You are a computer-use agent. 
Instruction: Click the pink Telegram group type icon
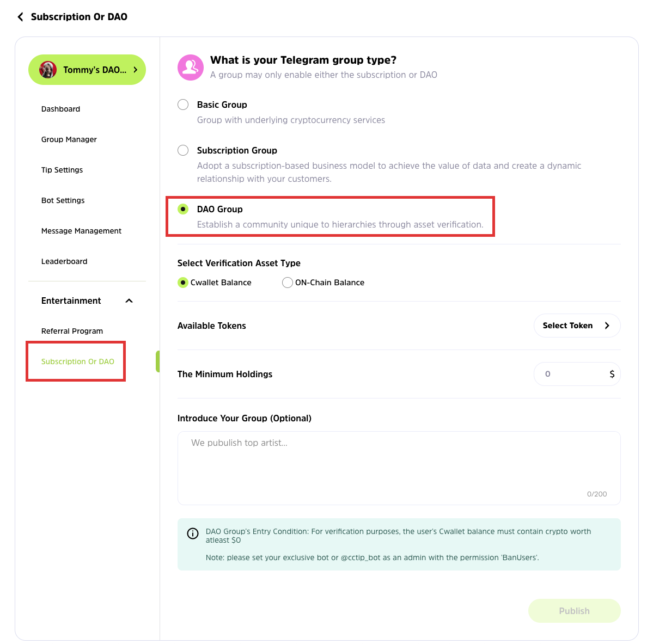click(191, 68)
